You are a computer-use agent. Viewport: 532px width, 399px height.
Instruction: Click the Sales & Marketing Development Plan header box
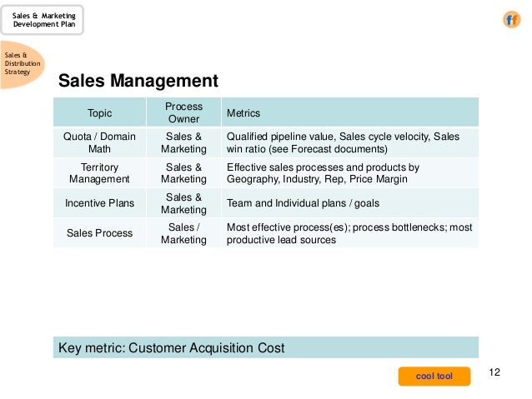43,18
